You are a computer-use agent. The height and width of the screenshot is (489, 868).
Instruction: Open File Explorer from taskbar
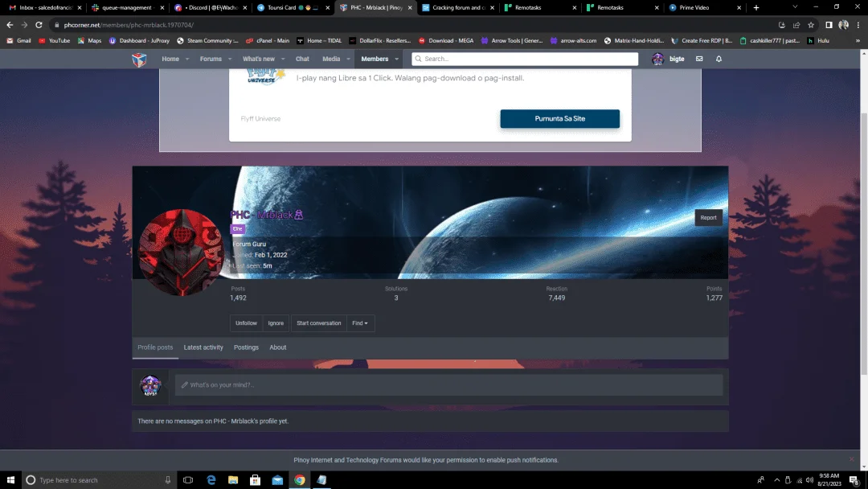(233, 480)
